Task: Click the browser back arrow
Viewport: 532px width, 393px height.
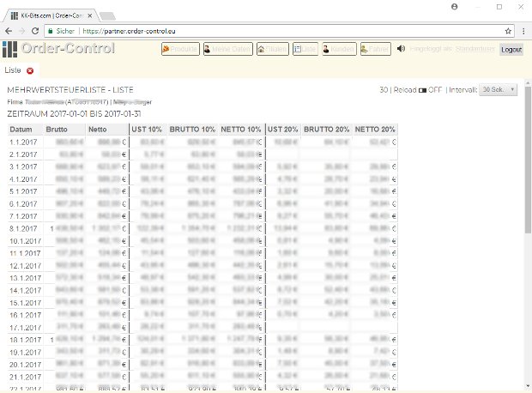Action: point(9,31)
